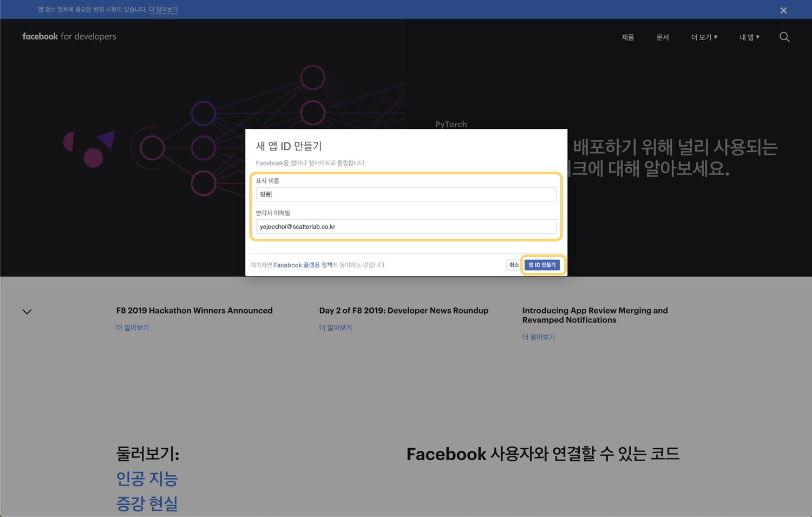This screenshot has height=517, width=812.
Task: Close the top notification banner
Action: (783, 10)
